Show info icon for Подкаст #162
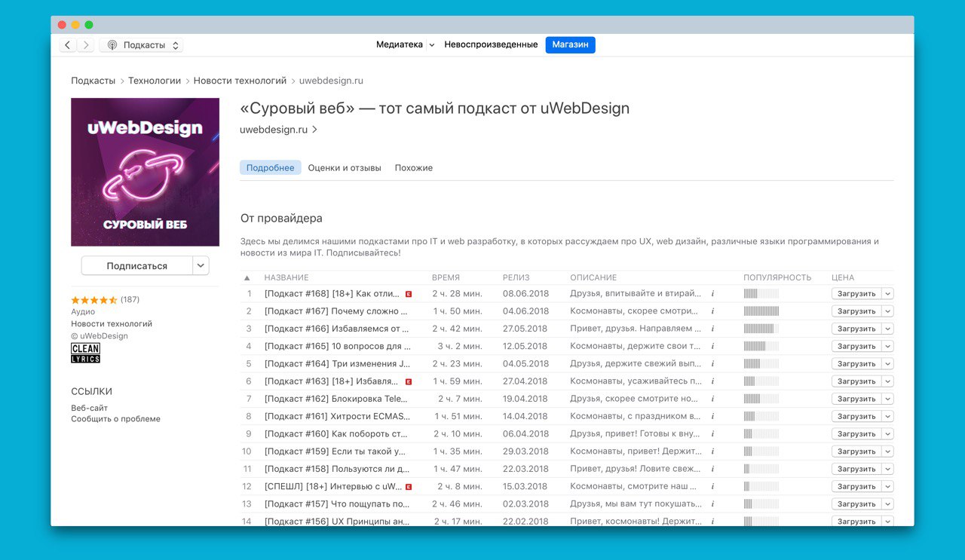The height and width of the screenshot is (560, 965). [712, 399]
